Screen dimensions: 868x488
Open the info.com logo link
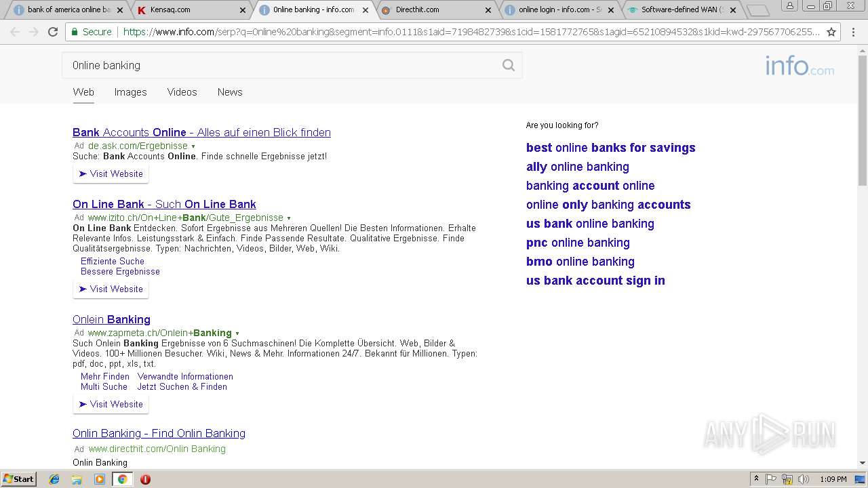tap(800, 66)
